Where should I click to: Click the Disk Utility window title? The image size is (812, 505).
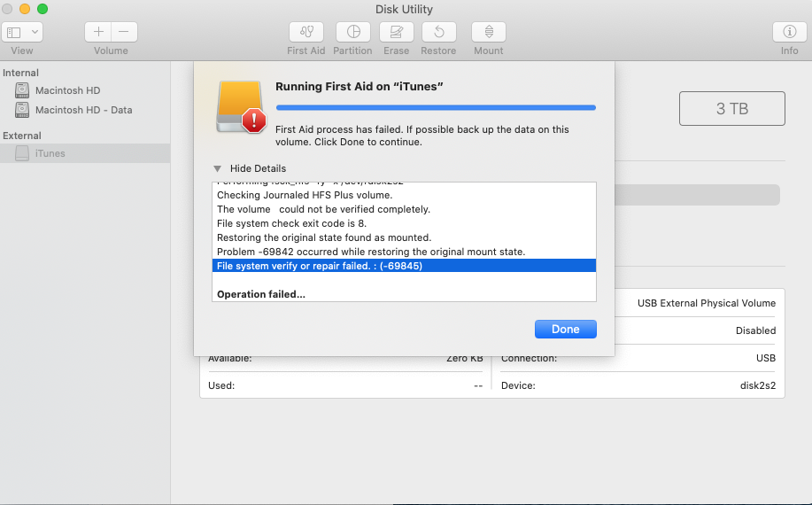(404, 10)
